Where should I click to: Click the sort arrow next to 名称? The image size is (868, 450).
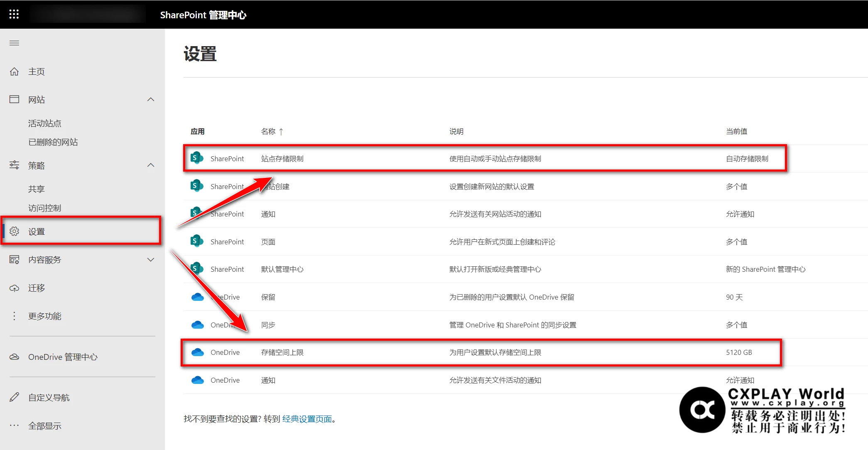[281, 132]
